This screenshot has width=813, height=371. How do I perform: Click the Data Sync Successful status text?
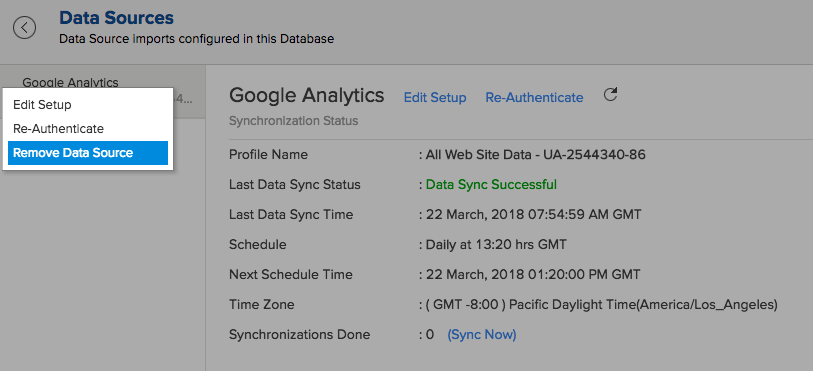pyautogui.click(x=491, y=184)
